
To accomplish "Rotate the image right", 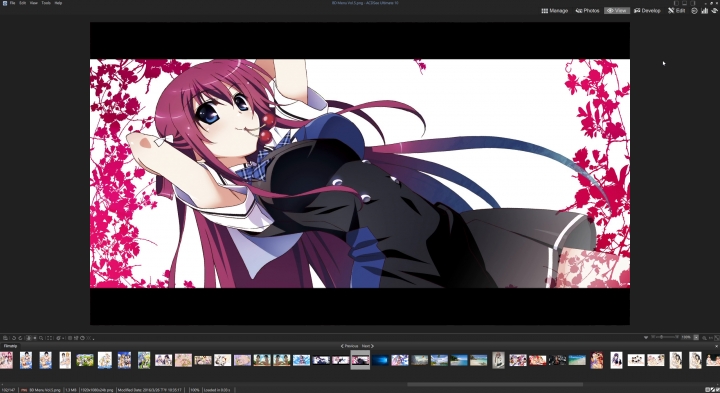I will [20, 338].
